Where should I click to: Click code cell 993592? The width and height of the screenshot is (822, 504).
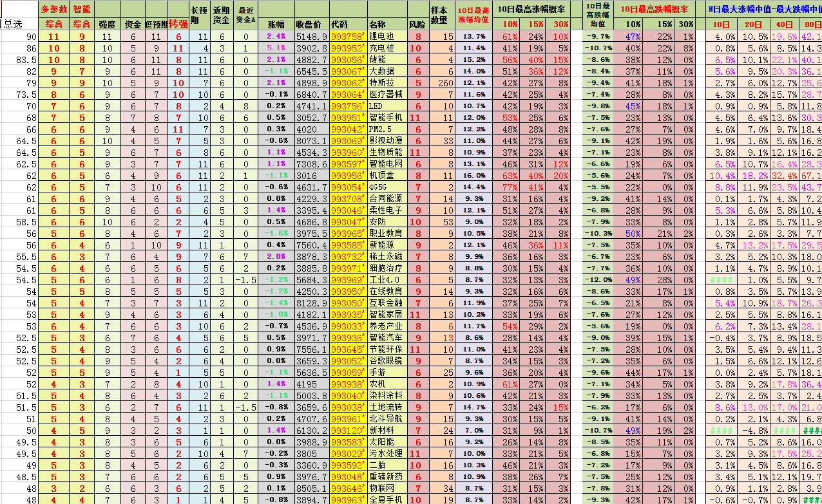[349, 465]
